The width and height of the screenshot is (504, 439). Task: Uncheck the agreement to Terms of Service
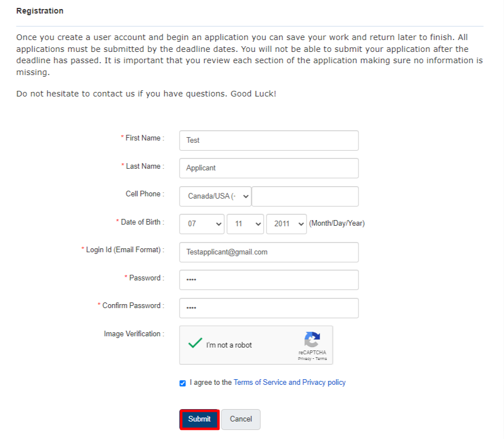coord(182,383)
